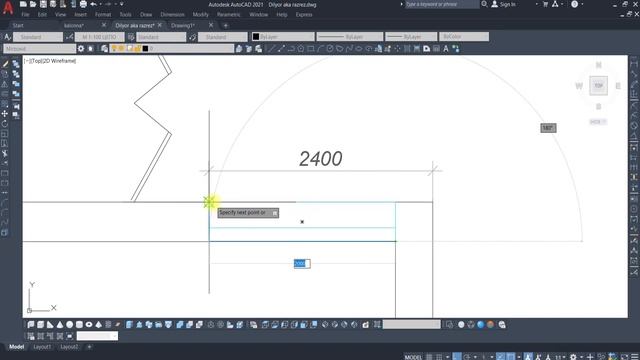Toggle the layer on/off light bulb

(x=114, y=49)
